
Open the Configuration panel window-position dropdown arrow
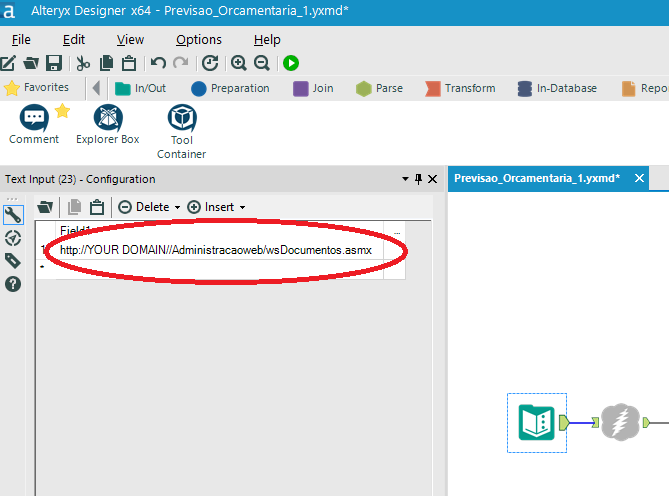coord(405,179)
